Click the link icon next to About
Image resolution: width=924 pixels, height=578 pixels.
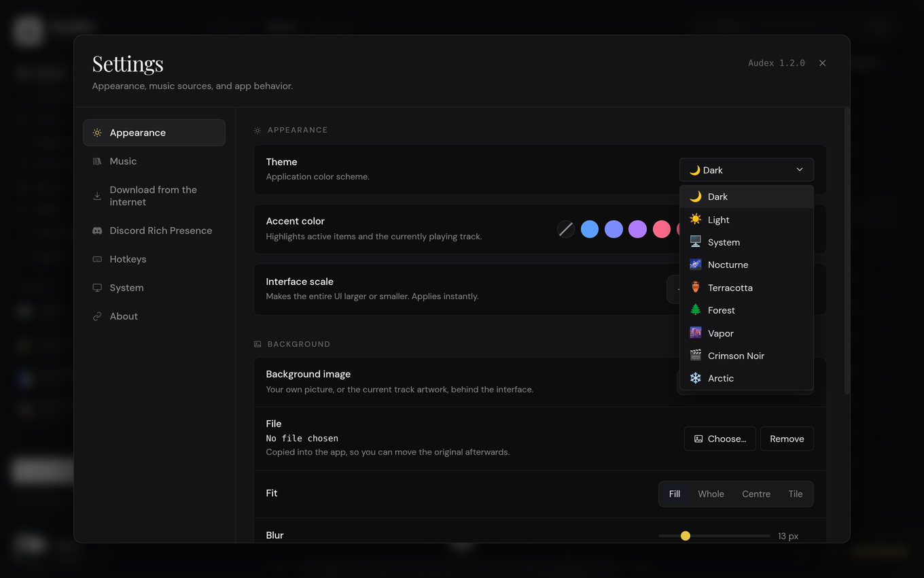pos(97,316)
